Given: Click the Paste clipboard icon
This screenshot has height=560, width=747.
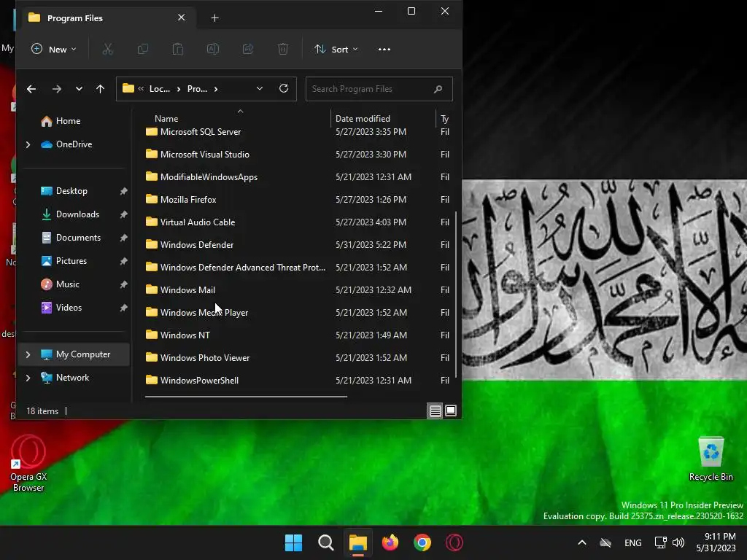Looking at the screenshot, I should (178, 49).
